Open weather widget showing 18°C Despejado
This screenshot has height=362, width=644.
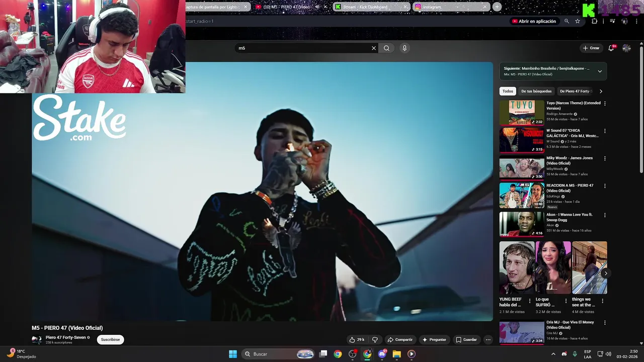23,354
